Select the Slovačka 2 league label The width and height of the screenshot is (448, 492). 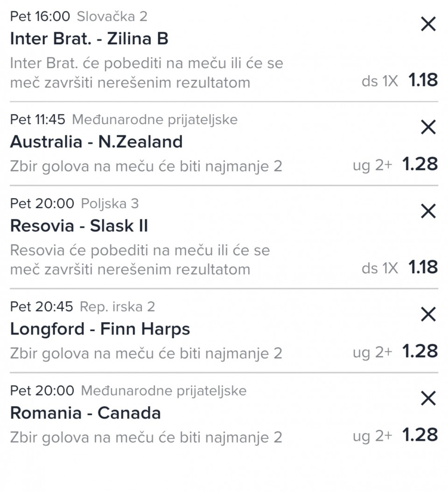click(112, 16)
